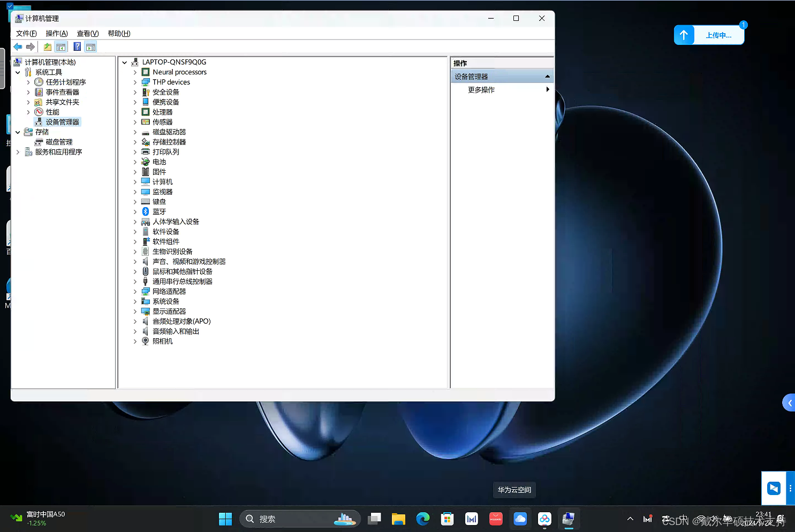Screen dimensions: 795x532
Task: Expand the disk drives (磁盘驱动器) node
Action: [x=135, y=132]
